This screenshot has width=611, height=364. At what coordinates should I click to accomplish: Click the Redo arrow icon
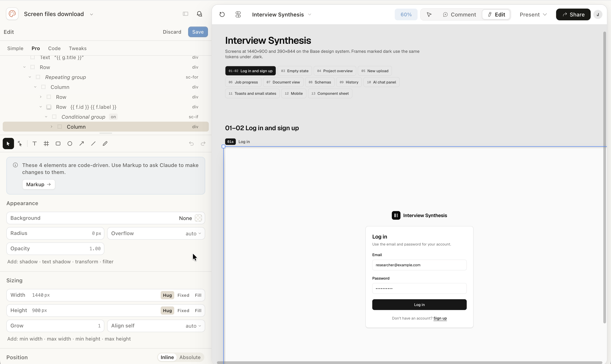pos(203,144)
